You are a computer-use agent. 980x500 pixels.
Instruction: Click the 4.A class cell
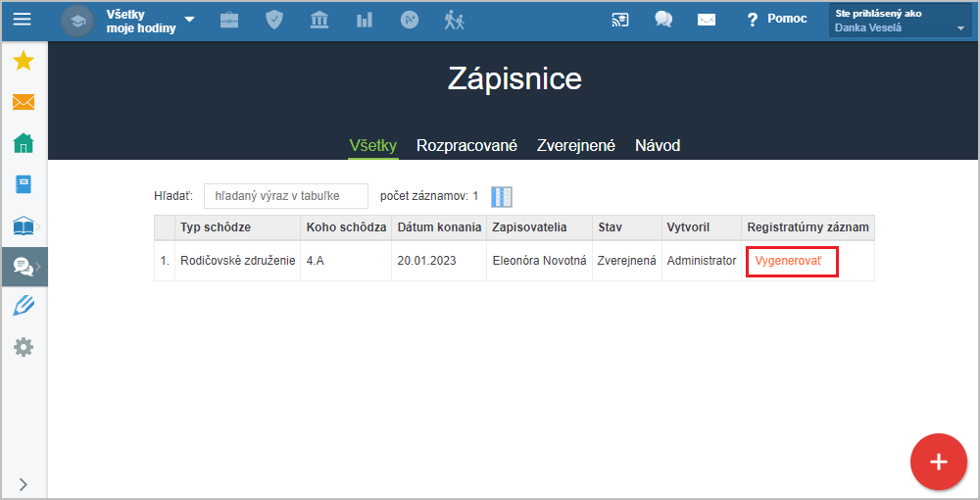(346, 261)
